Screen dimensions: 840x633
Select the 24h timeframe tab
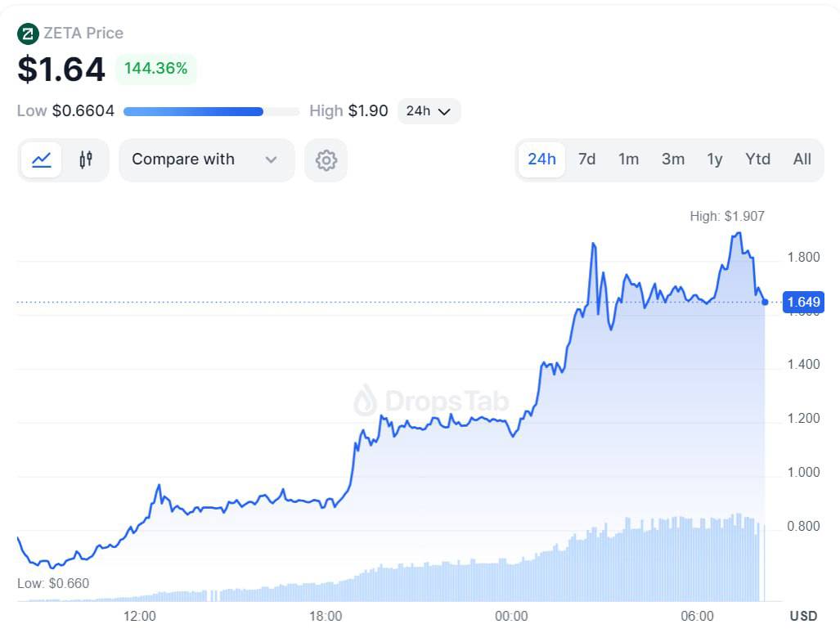pos(541,159)
